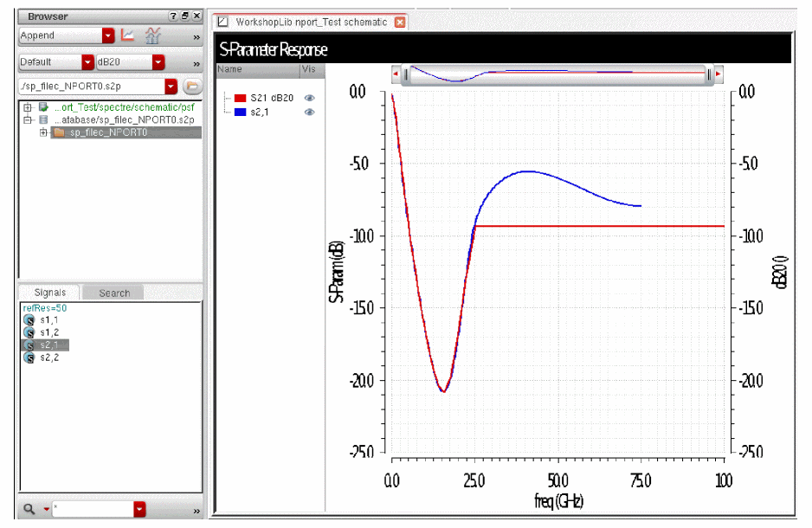
Task: Toggle visibility of S21 dB20 trace
Action: coord(309,99)
